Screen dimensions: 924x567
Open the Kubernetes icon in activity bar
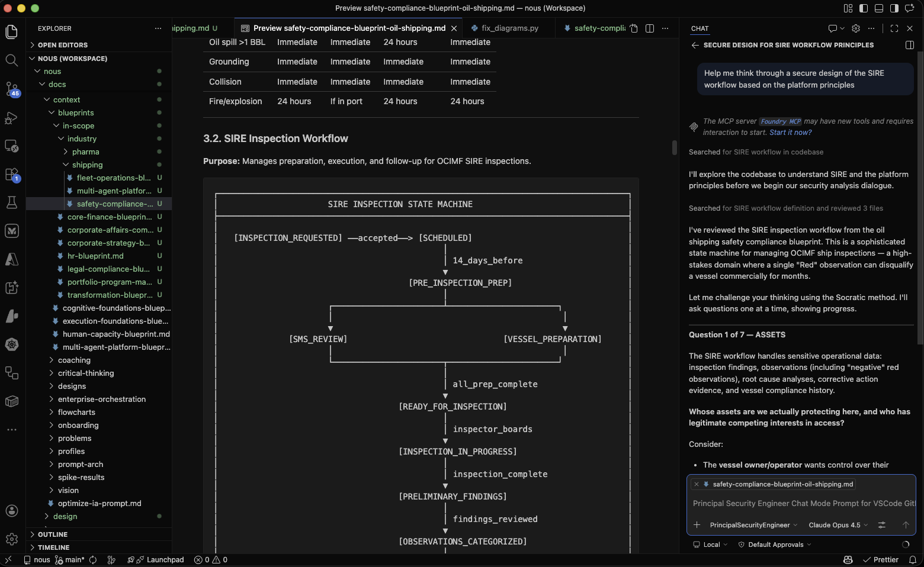[x=12, y=344]
